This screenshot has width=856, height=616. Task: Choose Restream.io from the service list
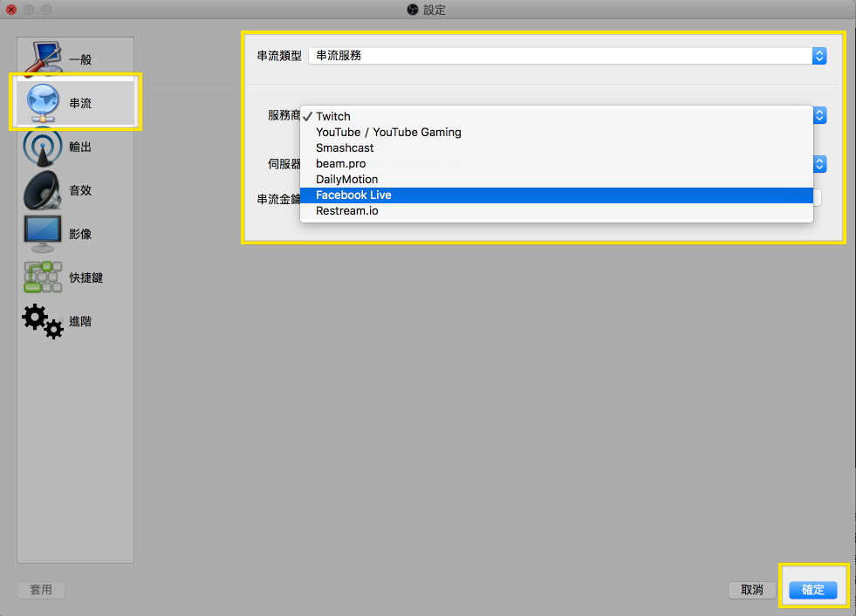[557, 211]
